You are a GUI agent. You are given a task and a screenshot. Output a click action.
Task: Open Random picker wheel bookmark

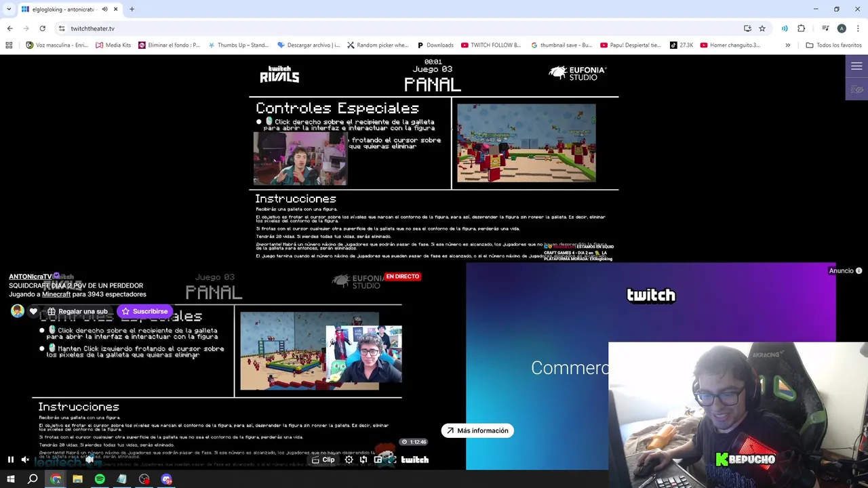pos(378,45)
